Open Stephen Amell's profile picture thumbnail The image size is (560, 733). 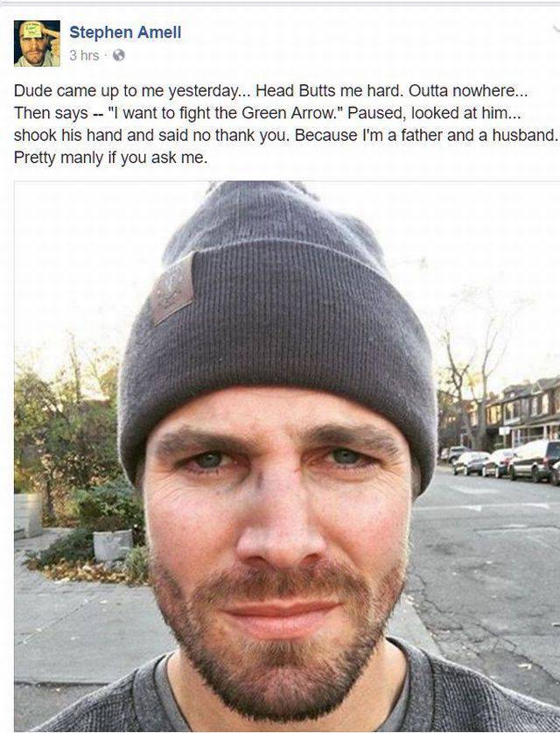tap(37, 43)
